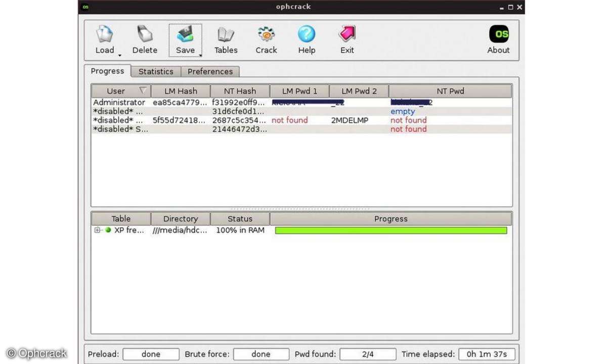This screenshot has height=364, width=607.
Task: Click the Save disk icon
Action: tap(185, 34)
